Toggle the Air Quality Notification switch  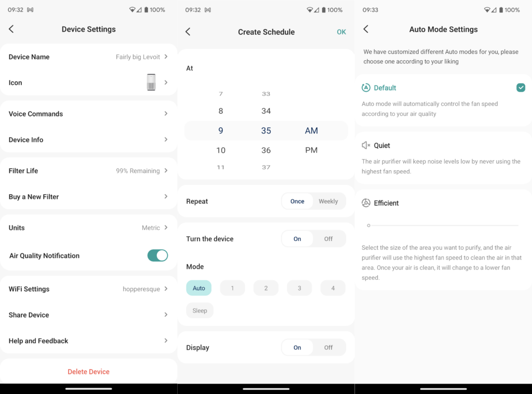point(157,256)
